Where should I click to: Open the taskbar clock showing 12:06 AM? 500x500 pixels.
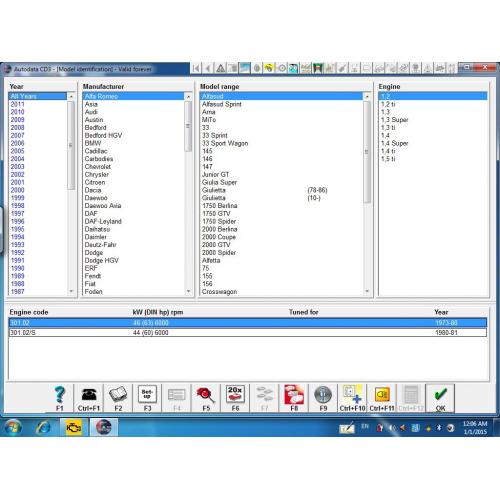[475, 428]
